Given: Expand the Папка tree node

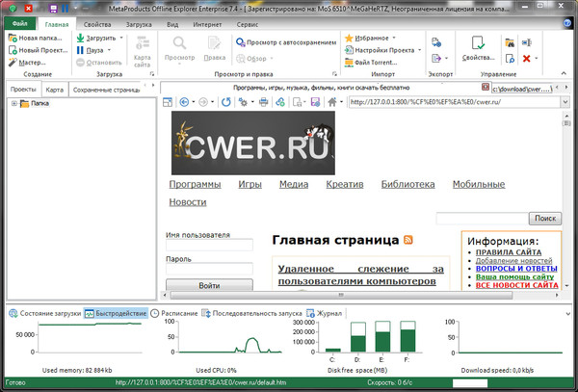Looking at the screenshot, I should (13, 103).
